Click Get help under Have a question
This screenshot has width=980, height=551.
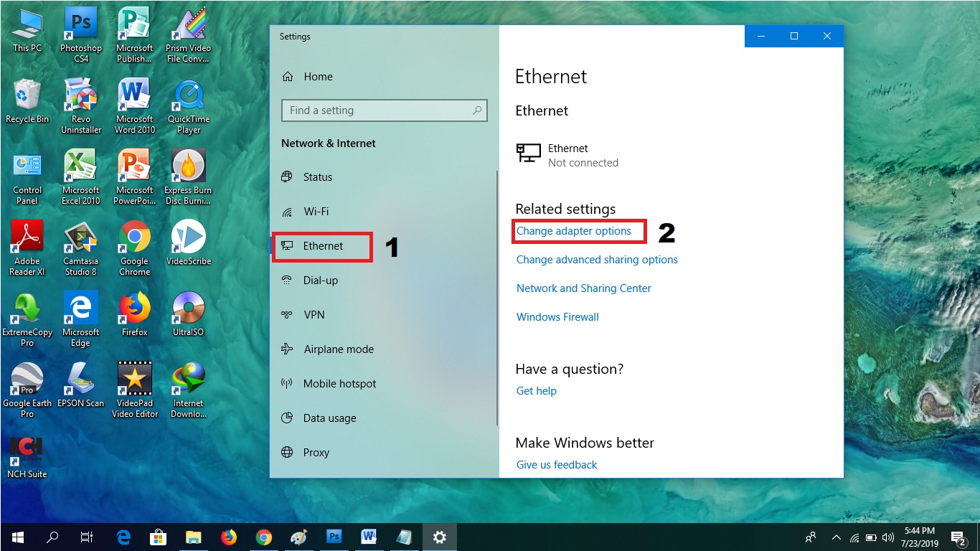[x=536, y=390]
